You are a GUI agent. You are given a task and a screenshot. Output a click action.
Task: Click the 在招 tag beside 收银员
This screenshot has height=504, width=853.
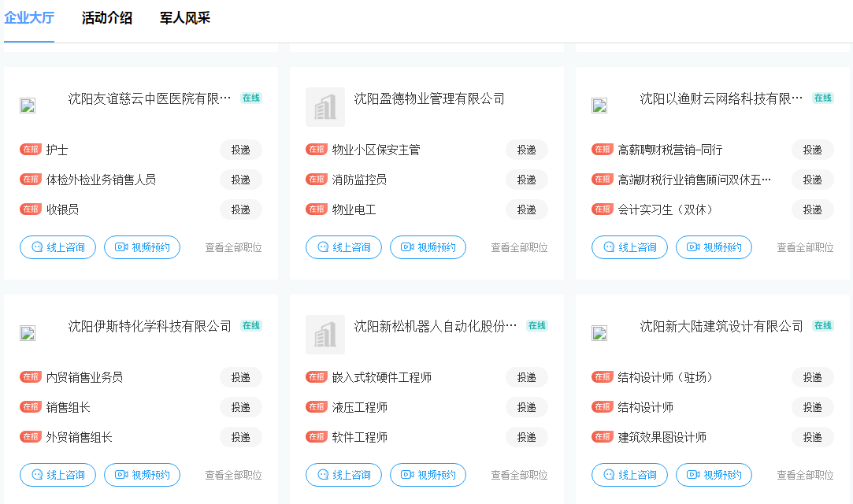(x=31, y=209)
